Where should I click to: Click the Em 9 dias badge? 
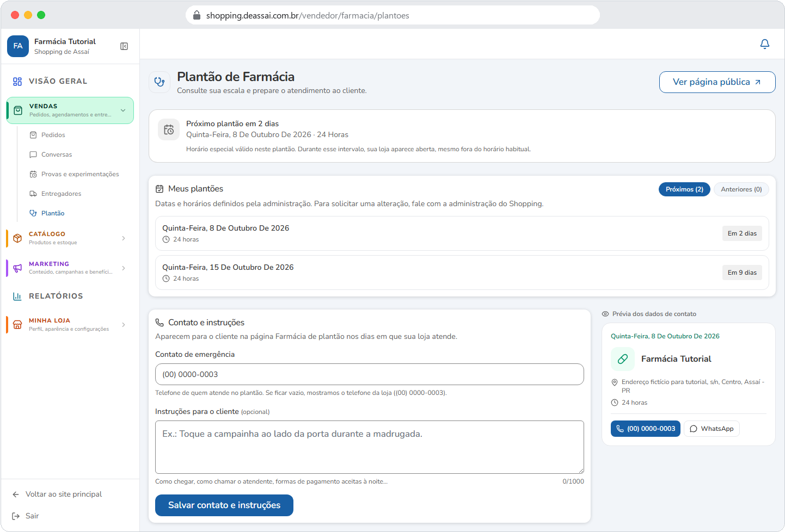click(x=742, y=273)
